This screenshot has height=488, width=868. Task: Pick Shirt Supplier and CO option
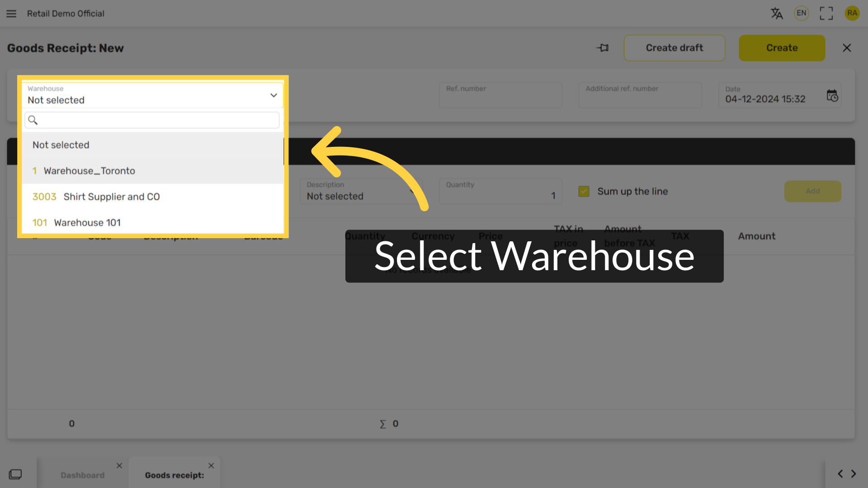[x=111, y=197]
